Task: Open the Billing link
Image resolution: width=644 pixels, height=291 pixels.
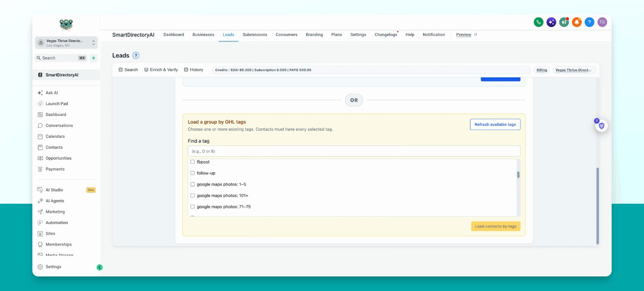Action: pyautogui.click(x=542, y=70)
